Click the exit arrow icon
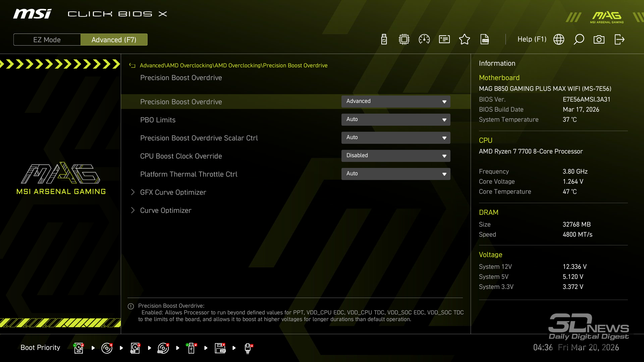Image resolution: width=644 pixels, height=362 pixels. click(x=619, y=40)
